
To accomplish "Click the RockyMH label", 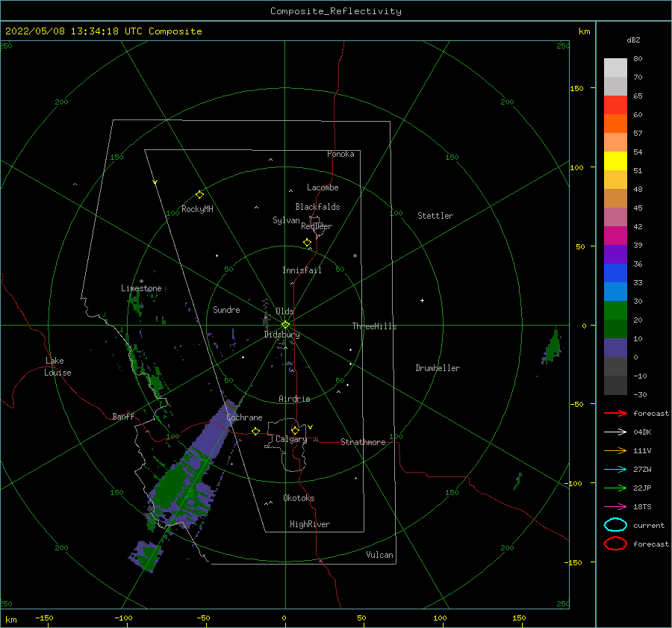I will (x=197, y=209).
